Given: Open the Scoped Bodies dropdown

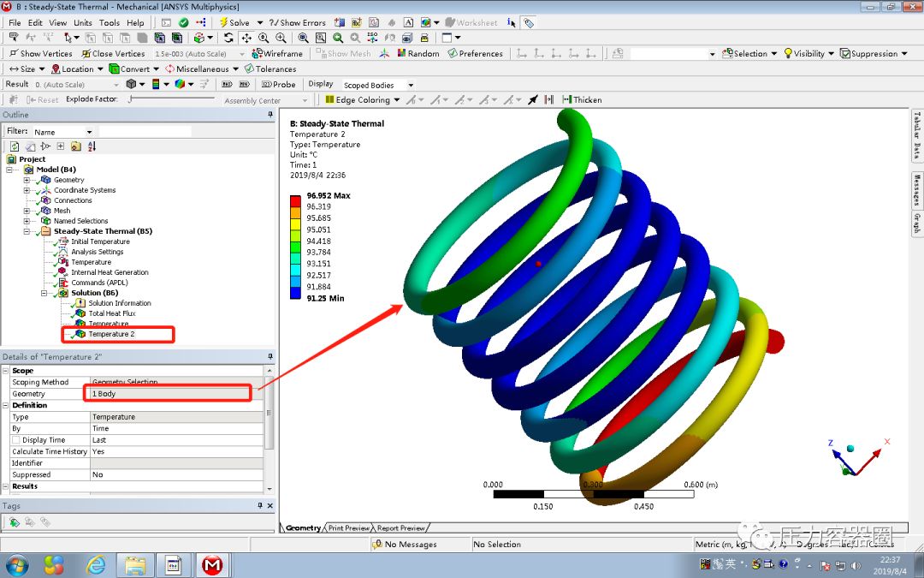Looking at the screenshot, I should click(x=377, y=84).
